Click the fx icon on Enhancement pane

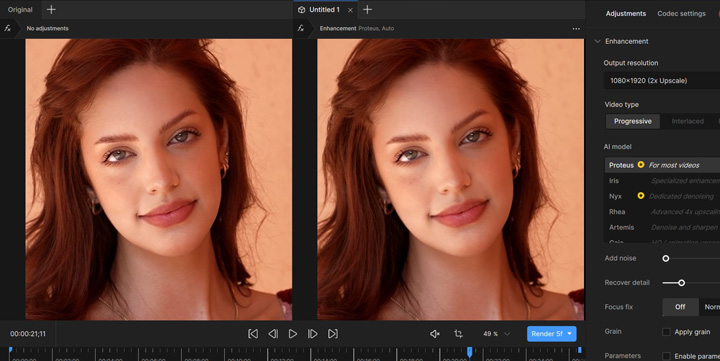(300, 28)
